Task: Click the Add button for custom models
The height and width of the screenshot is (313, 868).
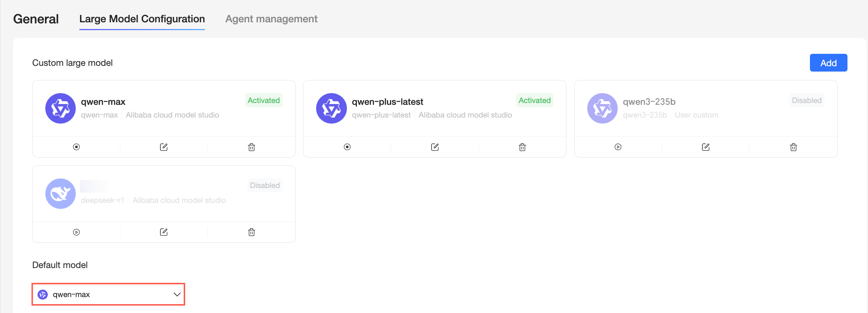Action: 828,63
